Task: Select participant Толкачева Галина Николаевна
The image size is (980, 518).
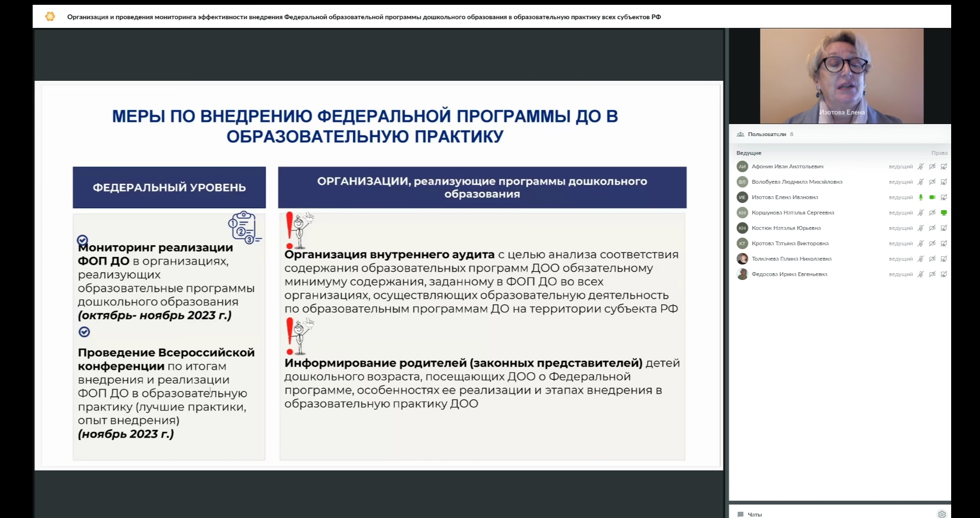Action: point(791,259)
